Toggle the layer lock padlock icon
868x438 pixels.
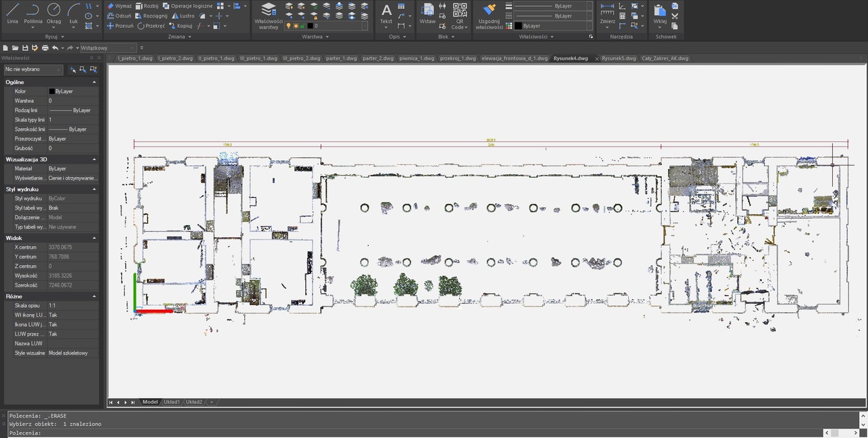tap(302, 26)
